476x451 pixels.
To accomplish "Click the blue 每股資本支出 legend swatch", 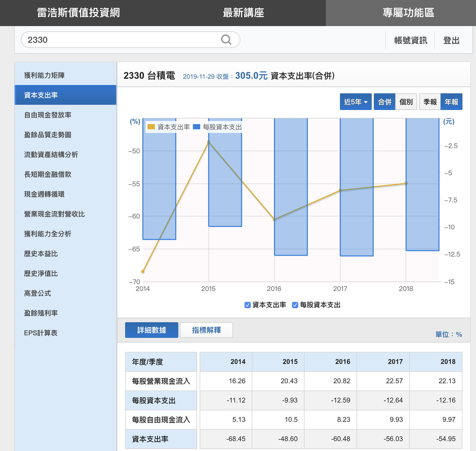I will coord(196,127).
